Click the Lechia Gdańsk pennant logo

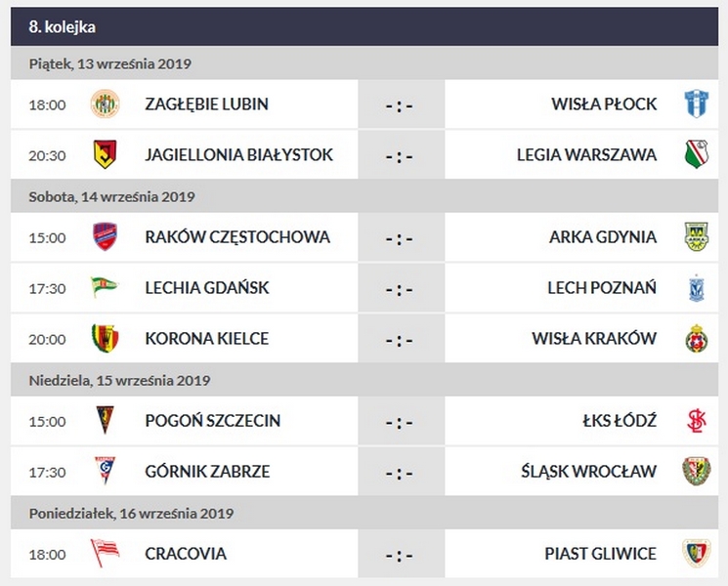point(105,287)
